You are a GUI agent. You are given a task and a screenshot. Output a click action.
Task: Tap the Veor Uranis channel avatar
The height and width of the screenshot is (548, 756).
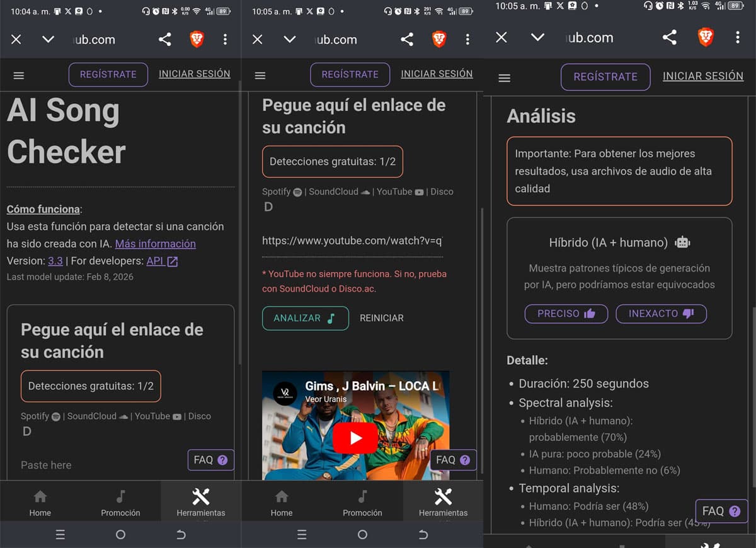coord(284,392)
